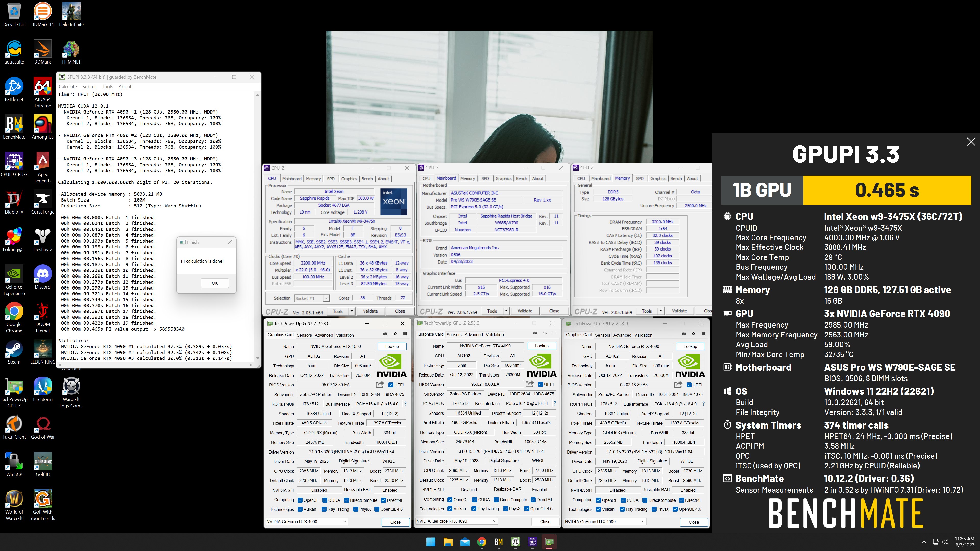Viewport: 980px width, 551px height.
Task: Switch to Sensors tab in first GPU-Z window
Action: pyautogui.click(x=304, y=335)
